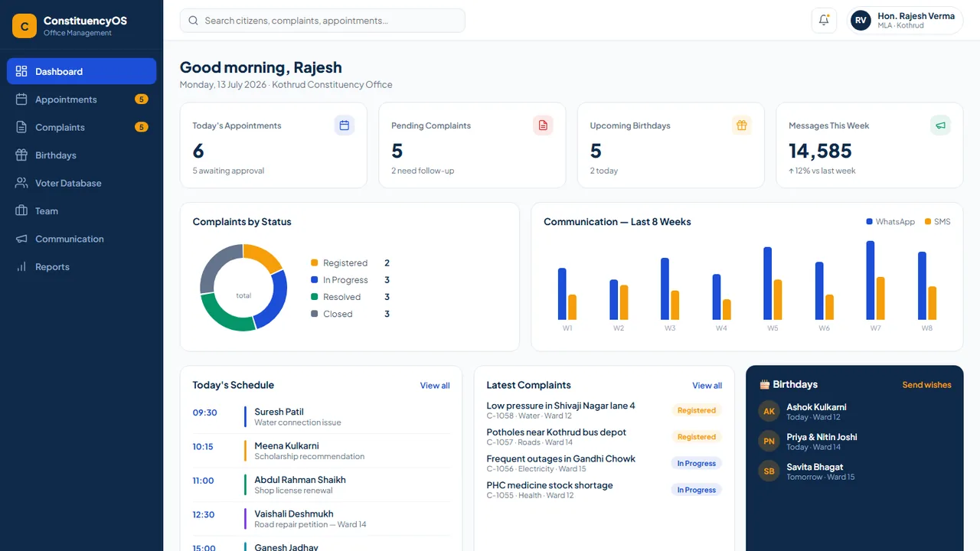980x551 pixels.
Task: Open Complaints sidebar item
Action: [81, 127]
